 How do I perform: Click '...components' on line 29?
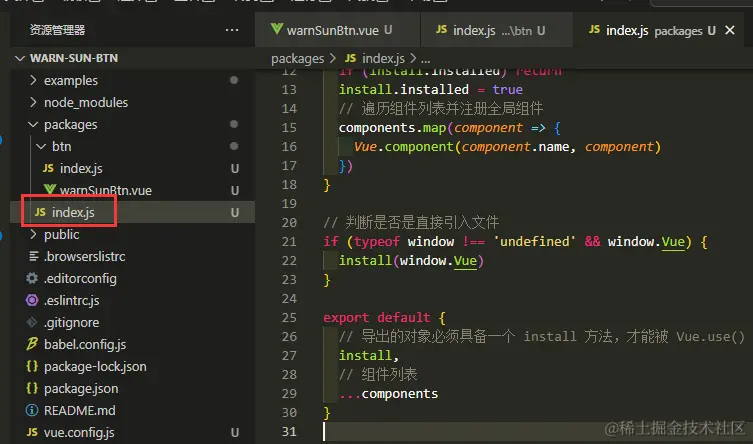click(388, 394)
